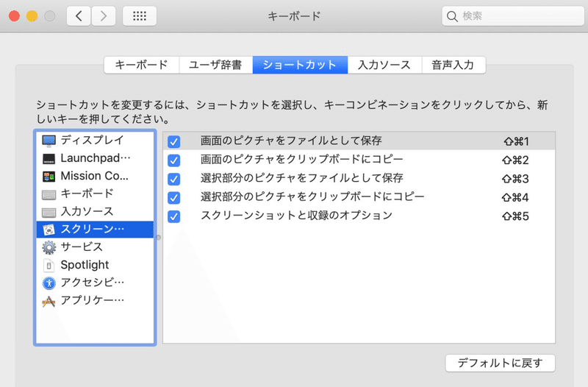Uncheck スクリーンショットと収録のオプション checkbox

coord(173,216)
